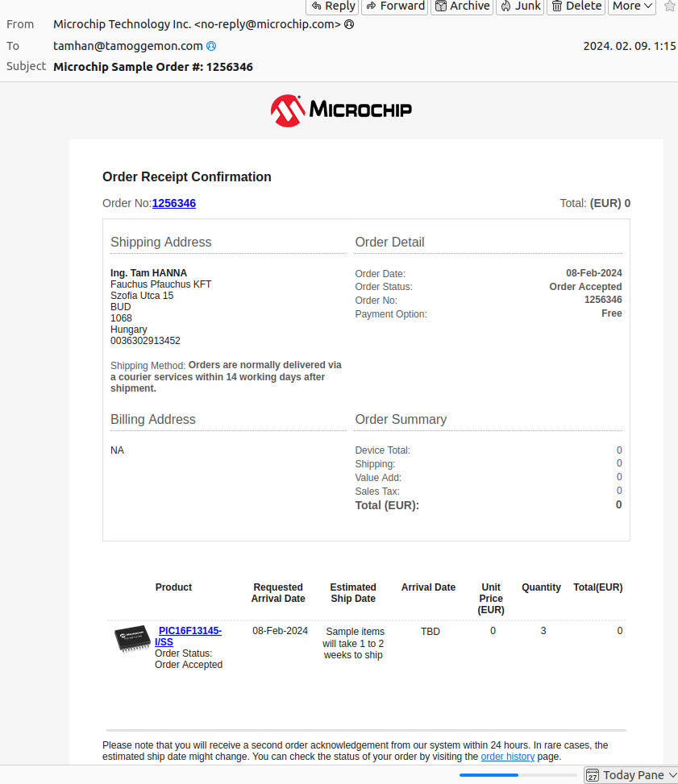Click the address book icon beside tamhan@tamoggemon.com
The height and width of the screenshot is (784, 678).
211,46
